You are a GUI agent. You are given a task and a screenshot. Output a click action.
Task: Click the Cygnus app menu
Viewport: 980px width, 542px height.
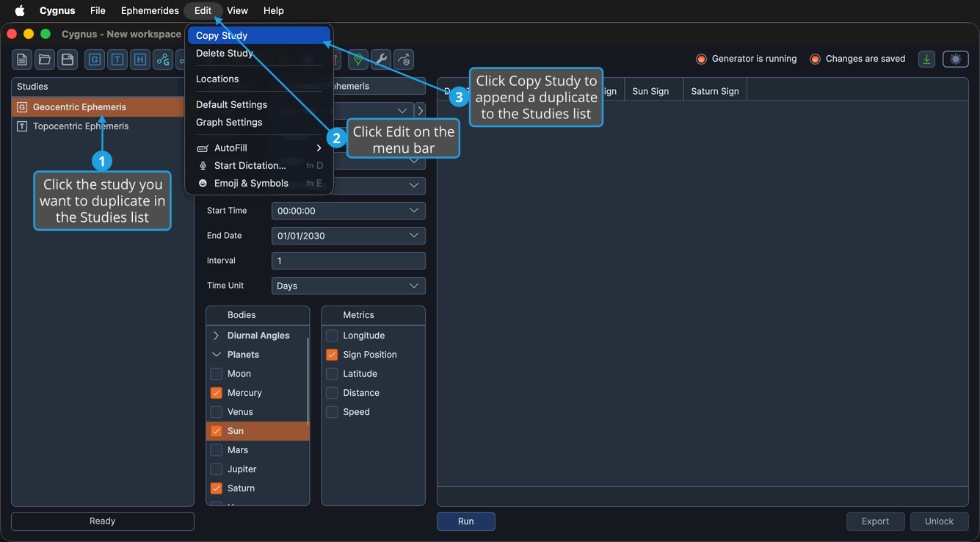[57, 10]
